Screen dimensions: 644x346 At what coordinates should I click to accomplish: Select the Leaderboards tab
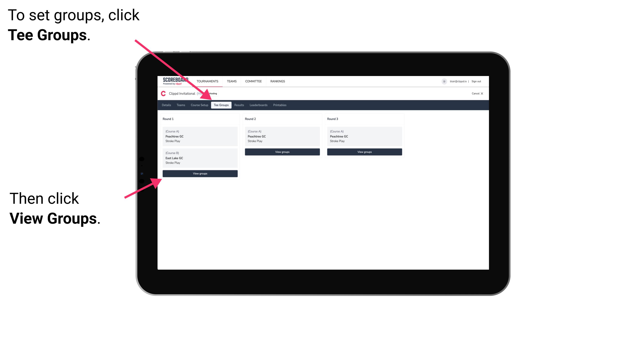tap(258, 105)
